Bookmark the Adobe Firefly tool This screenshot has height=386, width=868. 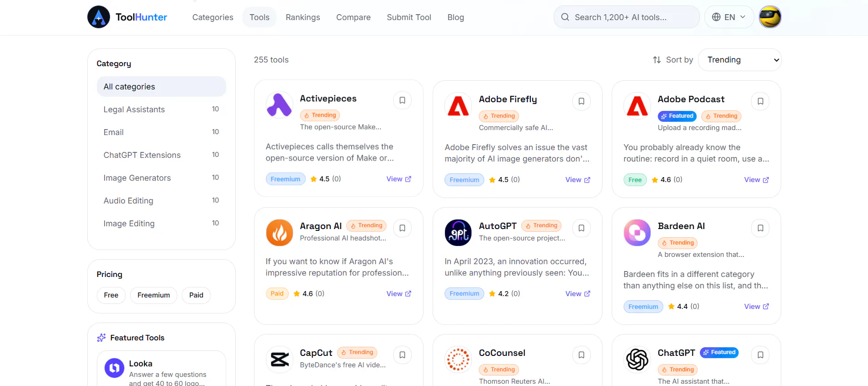click(582, 101)
